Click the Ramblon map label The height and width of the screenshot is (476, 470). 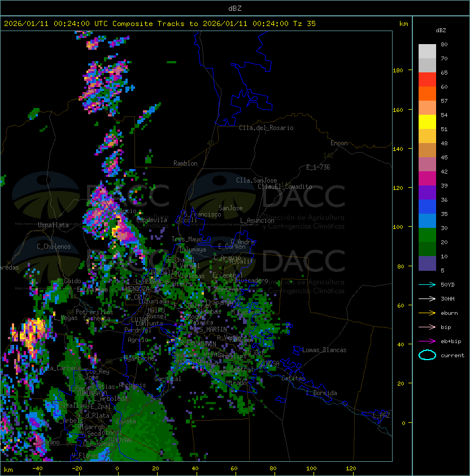pyautogui.click(x=185, y=163)
